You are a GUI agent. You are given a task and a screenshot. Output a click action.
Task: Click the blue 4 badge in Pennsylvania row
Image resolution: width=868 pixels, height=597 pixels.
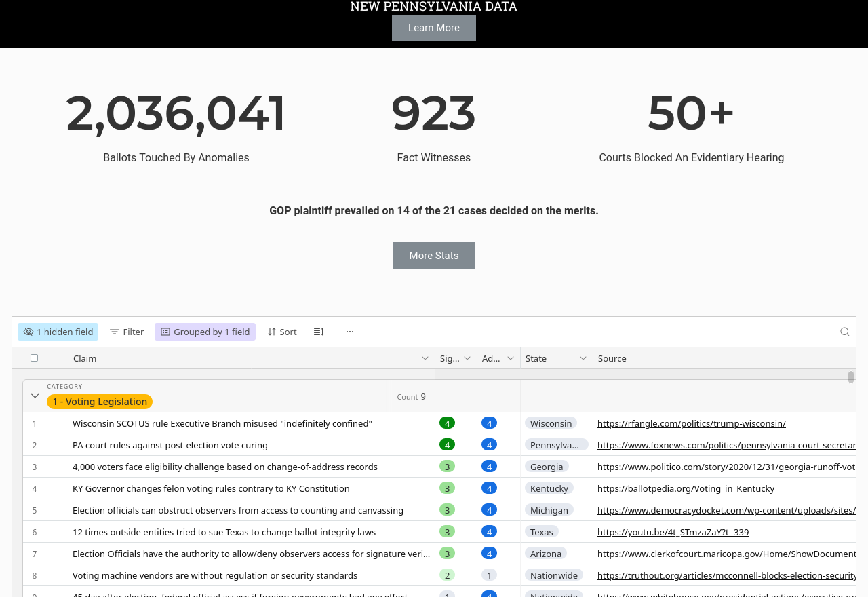click(x=489, y=445)
